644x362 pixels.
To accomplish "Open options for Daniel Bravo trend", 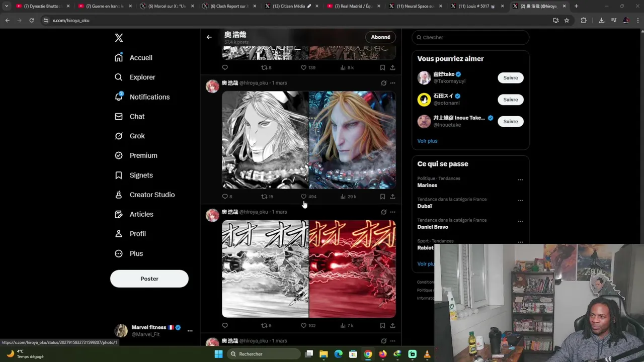I will point(520,221).
